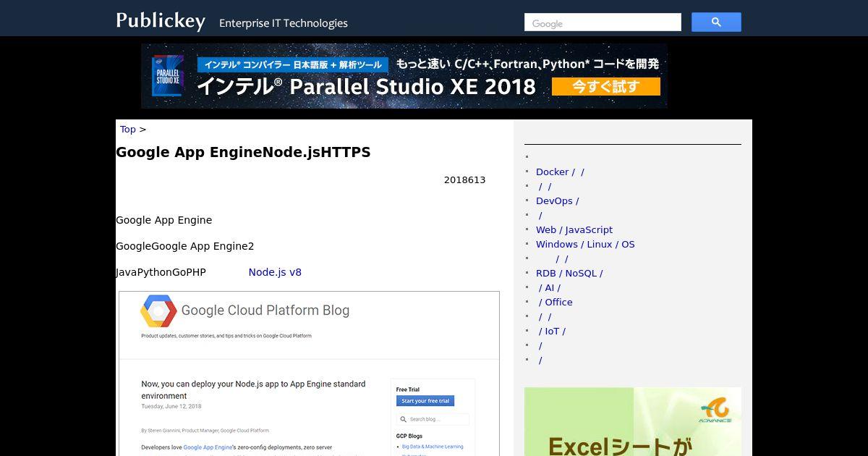
Task: Open the IoT category link
Action: (552, 331)
